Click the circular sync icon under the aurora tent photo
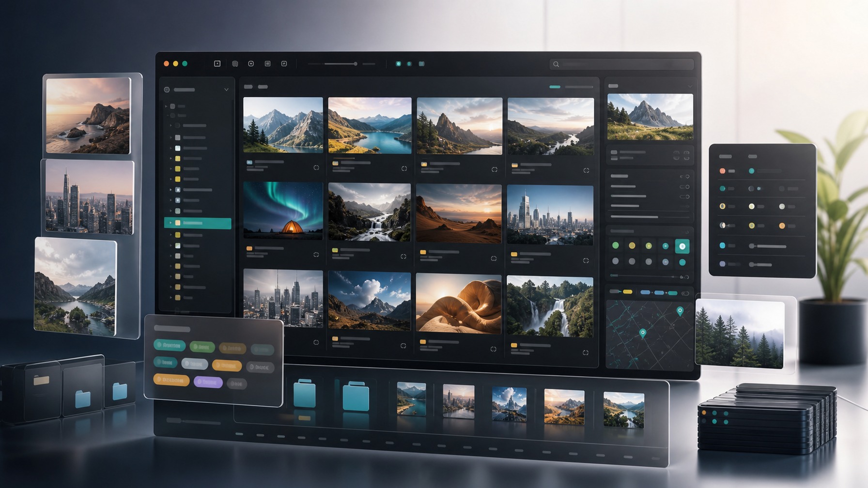 point(316,254)
